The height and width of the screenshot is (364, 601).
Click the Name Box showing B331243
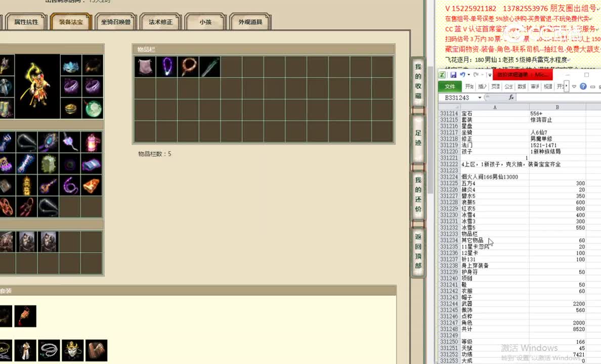456,97
